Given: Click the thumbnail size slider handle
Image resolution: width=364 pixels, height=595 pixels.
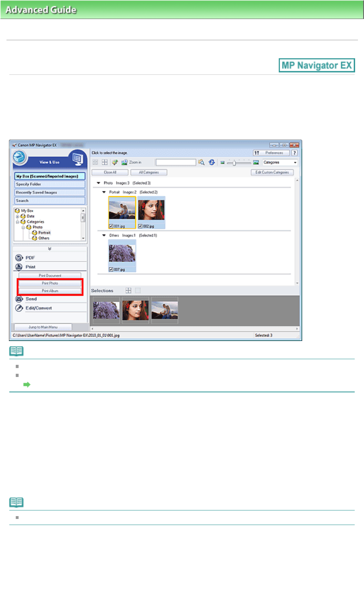Looking at the screenshot, I should click(234, 163).
